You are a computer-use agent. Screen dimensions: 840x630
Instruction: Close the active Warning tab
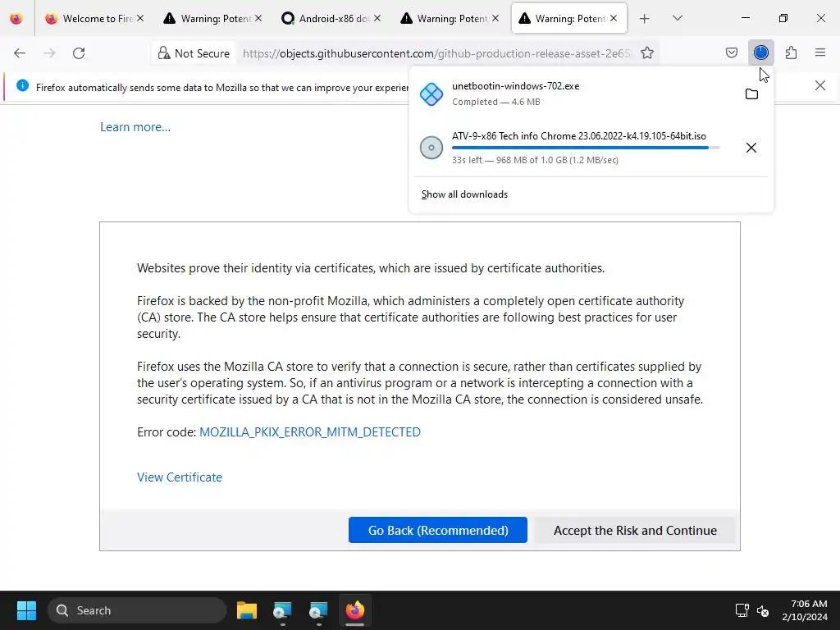614,18
